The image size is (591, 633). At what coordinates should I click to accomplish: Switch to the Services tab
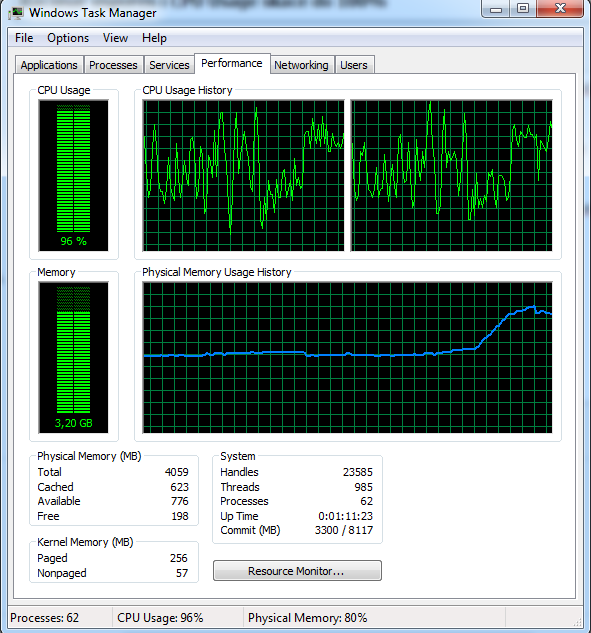pos(169,65)
